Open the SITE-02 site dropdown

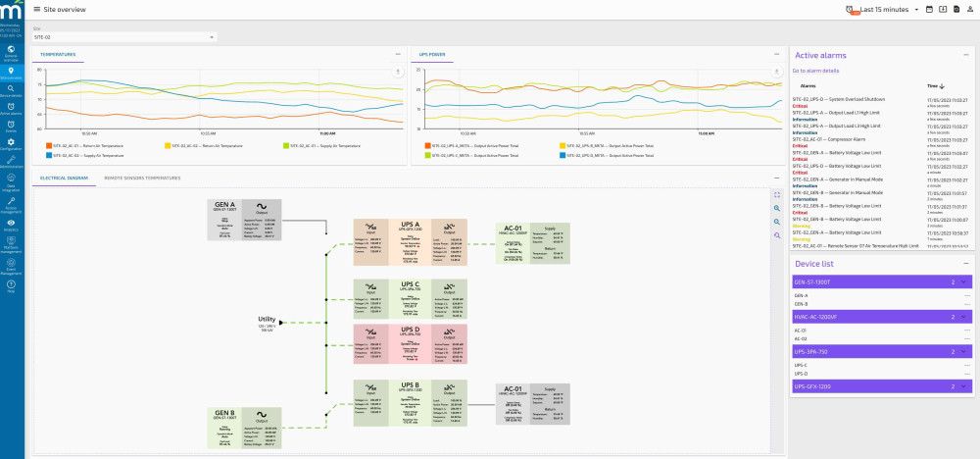click(124, 37)
